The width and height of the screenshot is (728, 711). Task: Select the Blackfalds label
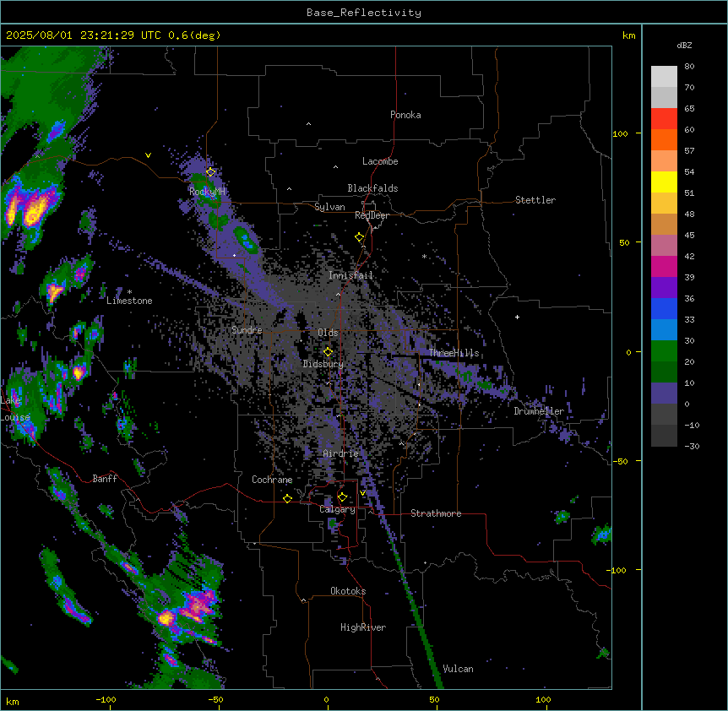372,188
